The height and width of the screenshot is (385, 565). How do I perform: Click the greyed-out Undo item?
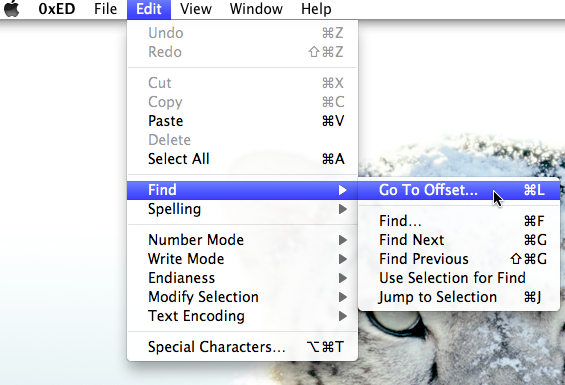point(243,33)
